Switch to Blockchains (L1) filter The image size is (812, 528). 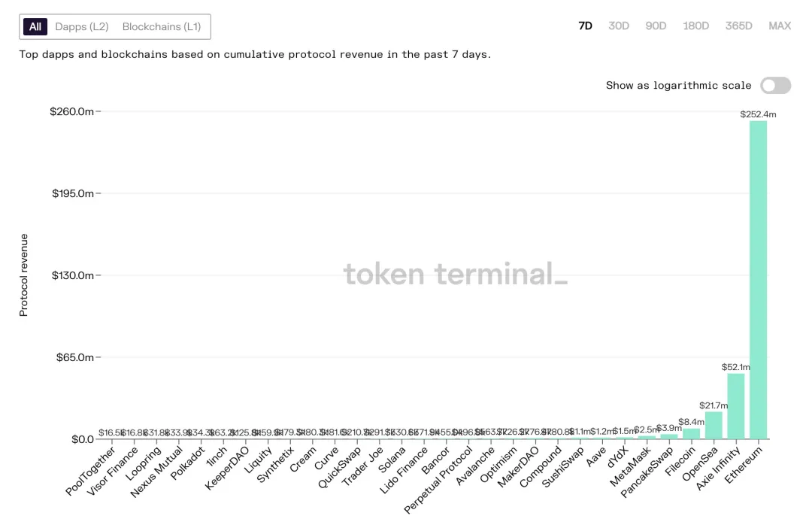point(162,27)
